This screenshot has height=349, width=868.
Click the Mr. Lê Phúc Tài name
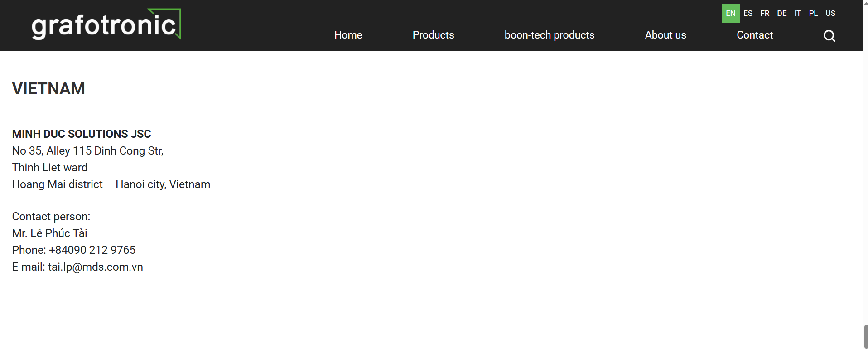click(x=49, y=233)
